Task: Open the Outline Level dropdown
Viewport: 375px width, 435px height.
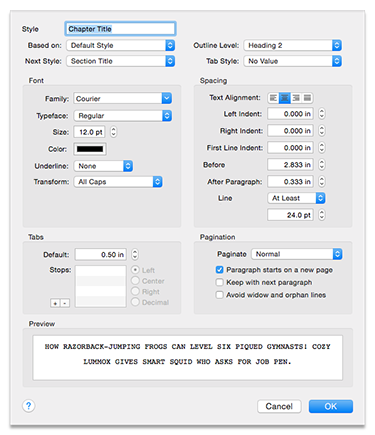Action: coord(292,45)
